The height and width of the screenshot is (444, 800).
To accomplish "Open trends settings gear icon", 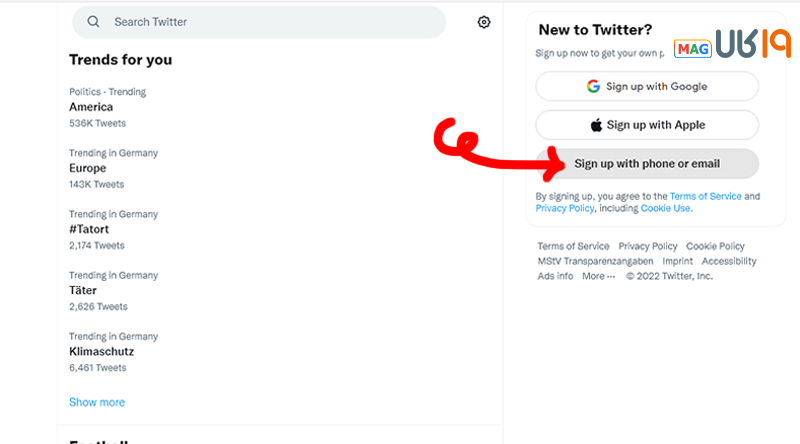I will click(x=484, y=22).
